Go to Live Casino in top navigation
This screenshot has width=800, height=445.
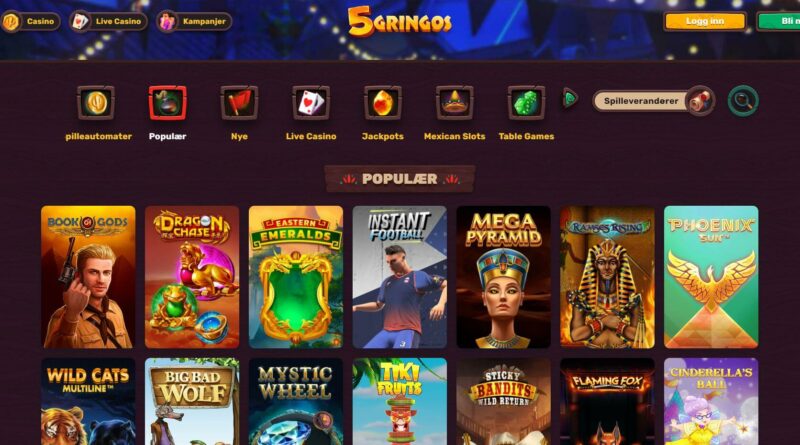108,21
